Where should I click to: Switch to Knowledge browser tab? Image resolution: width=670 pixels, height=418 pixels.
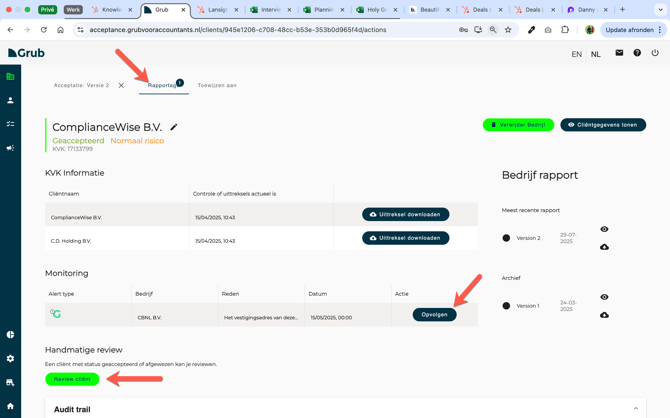(x=112, y=9)
